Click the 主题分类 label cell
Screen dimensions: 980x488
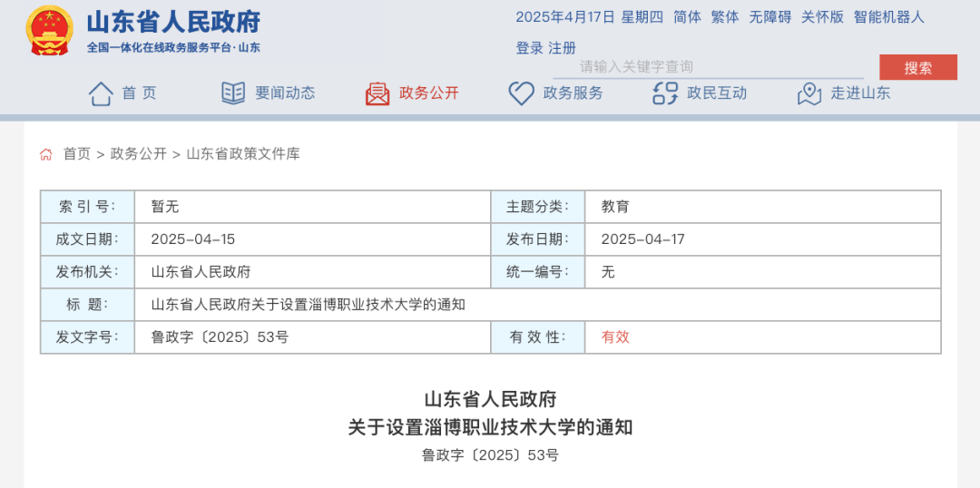pos(538,207)
